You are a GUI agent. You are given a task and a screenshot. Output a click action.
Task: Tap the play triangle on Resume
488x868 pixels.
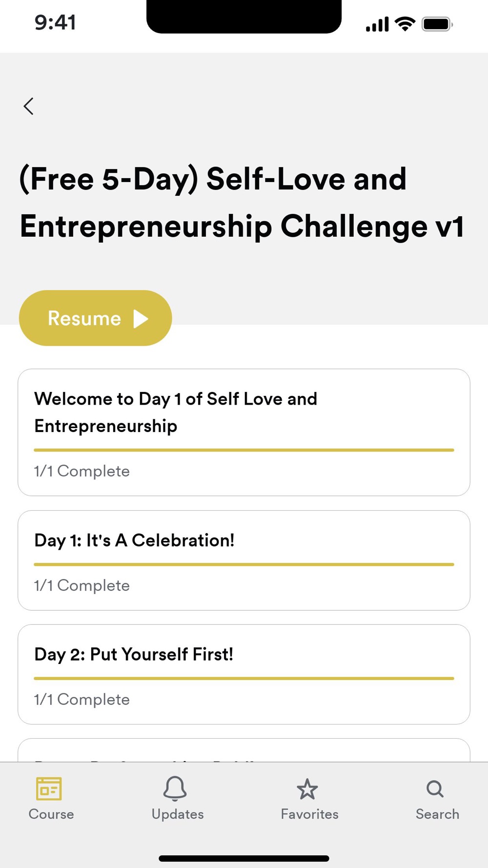(x=141, y=319)
